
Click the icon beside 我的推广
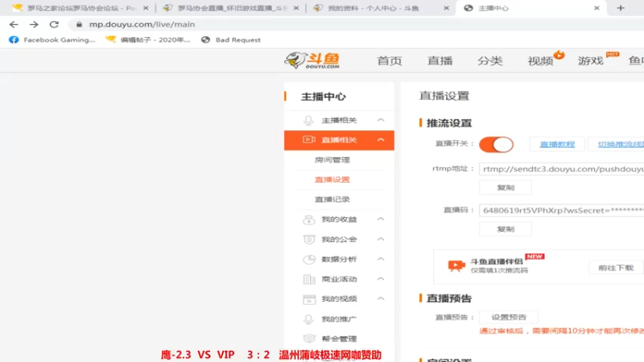pos(308,319)
